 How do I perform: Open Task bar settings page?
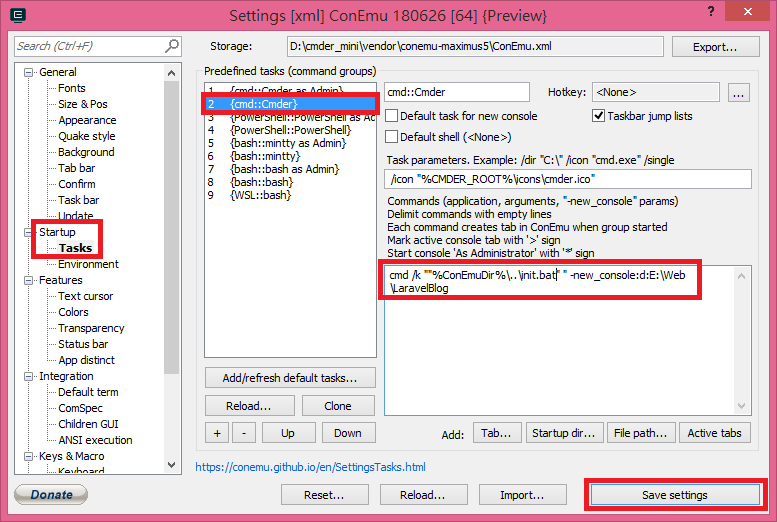[x=79, y=200]
